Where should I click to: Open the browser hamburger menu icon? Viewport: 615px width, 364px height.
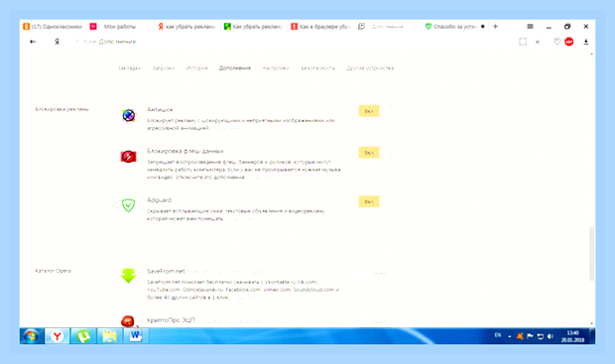[x=530, y=26]
